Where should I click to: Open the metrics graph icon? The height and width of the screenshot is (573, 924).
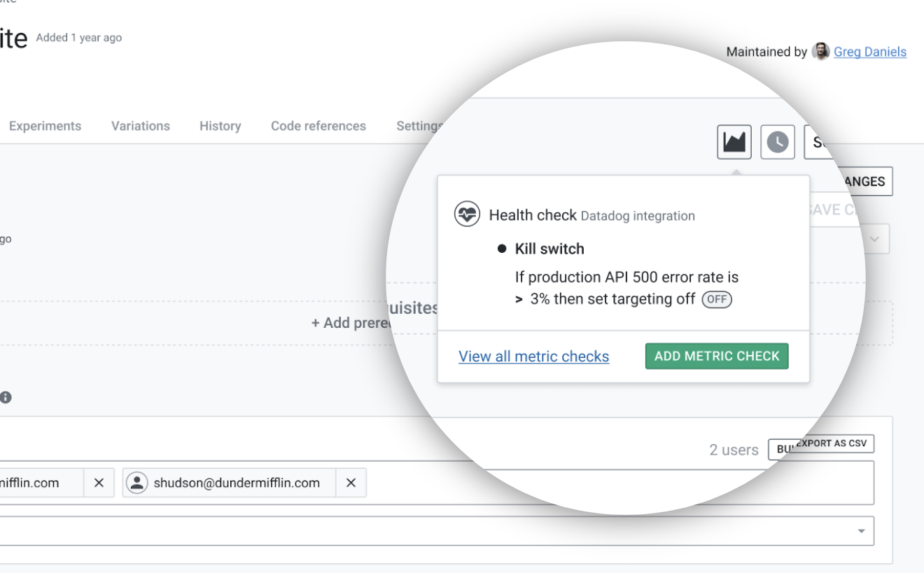(x=734, y=141)
